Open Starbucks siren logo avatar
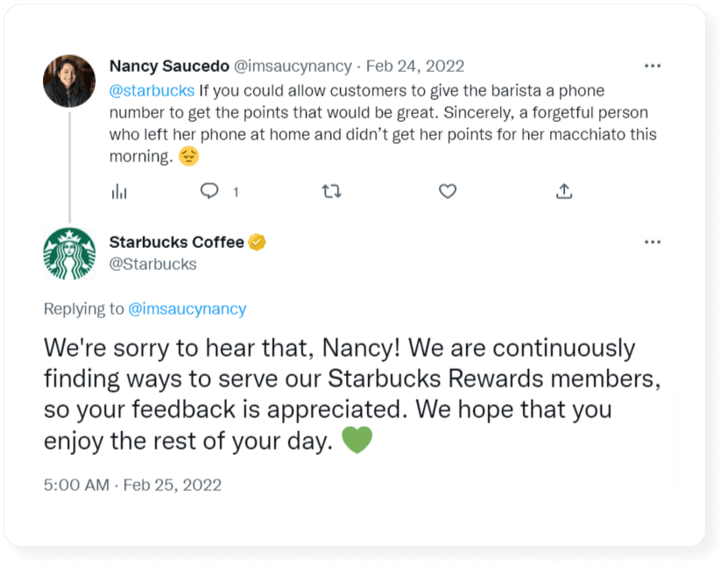The image size is (728, 568). click(x=69, y=253)
